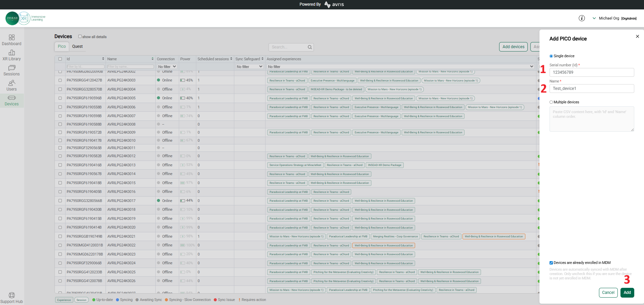Sort by Id column arrows
Viewport: 644px width, 305px height.
(103, 59)
